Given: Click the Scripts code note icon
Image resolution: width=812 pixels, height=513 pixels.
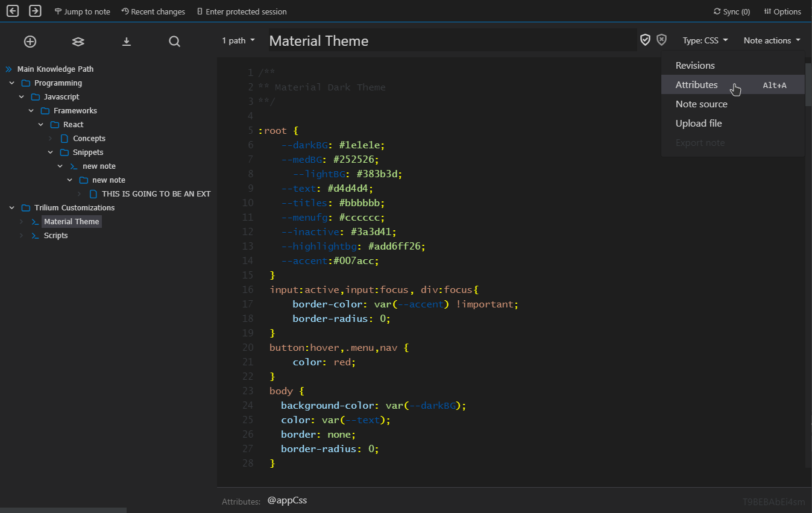Looking at the screenshot, I should click(36, 236).
